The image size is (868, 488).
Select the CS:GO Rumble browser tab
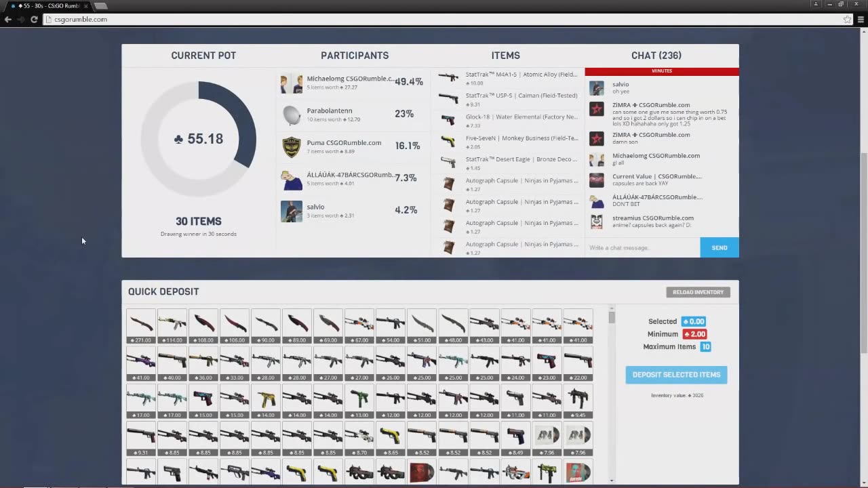click(49, 5)
